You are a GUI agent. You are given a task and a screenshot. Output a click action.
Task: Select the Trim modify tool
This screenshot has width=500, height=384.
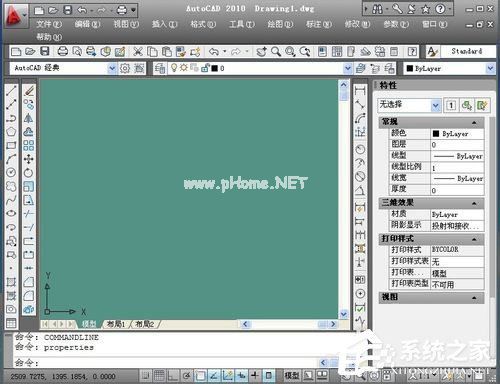pyautogui.click(x=29, y=213)
